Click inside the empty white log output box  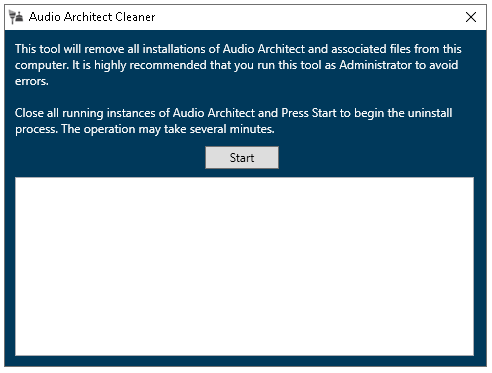pos(244,266)
